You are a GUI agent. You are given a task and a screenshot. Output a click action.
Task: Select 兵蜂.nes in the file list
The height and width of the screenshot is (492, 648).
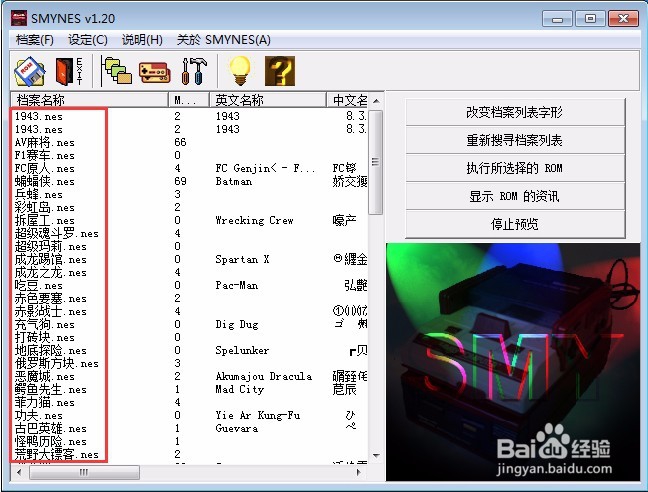[x=38, y=195]
